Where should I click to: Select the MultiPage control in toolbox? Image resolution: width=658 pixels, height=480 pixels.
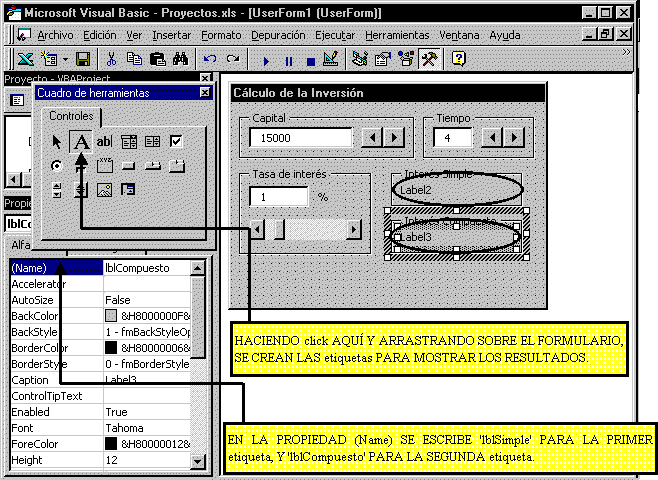coord(177,166)
